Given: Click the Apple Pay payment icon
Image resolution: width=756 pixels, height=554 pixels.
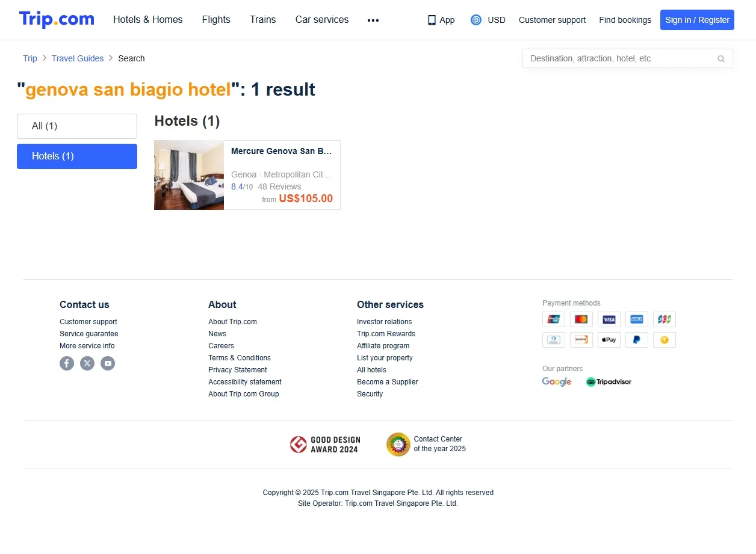Looking at the screenshot, I should (x=609, y=340).
